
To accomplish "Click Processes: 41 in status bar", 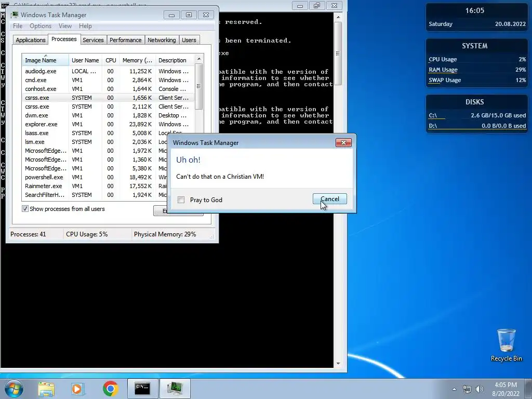I will click(x=28, y=234).
